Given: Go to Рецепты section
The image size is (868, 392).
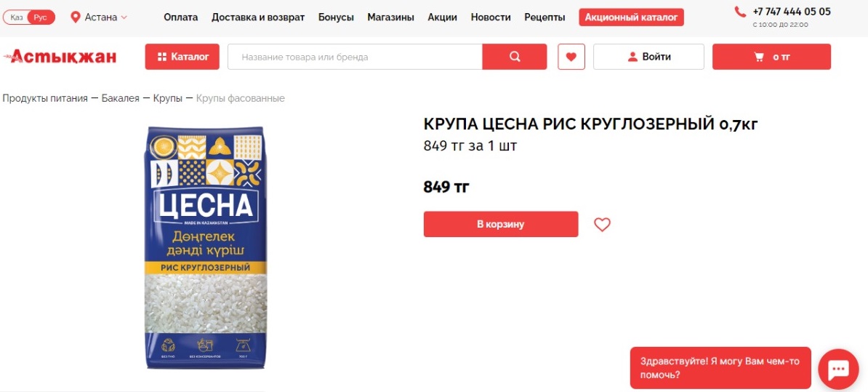Looking at the screenshot, I should (544, 17).
